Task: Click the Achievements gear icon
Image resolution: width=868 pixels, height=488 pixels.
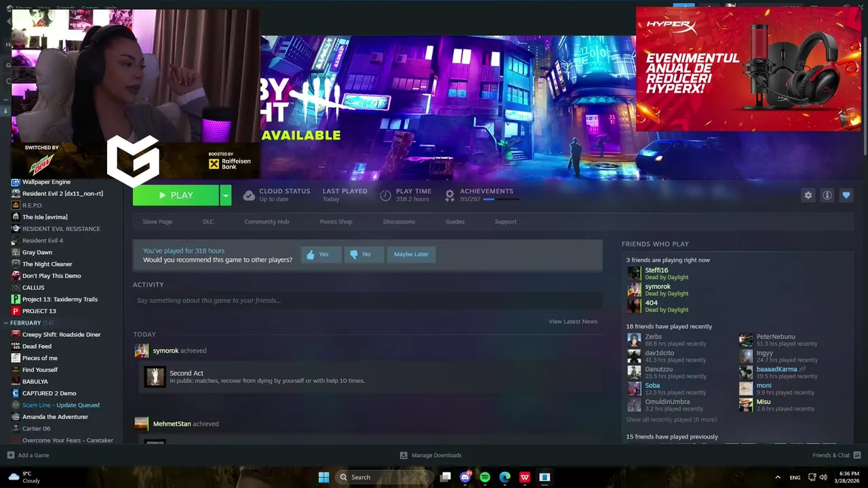Action: coord(449,195)
